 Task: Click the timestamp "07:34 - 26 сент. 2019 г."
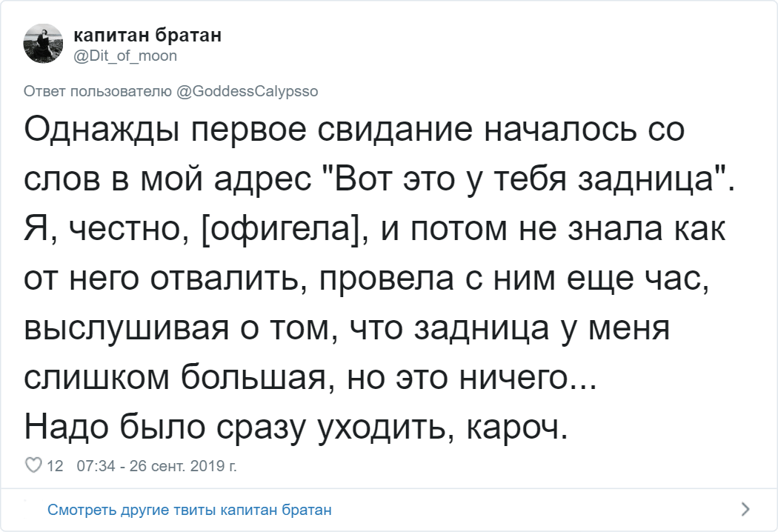pos(156,466)
